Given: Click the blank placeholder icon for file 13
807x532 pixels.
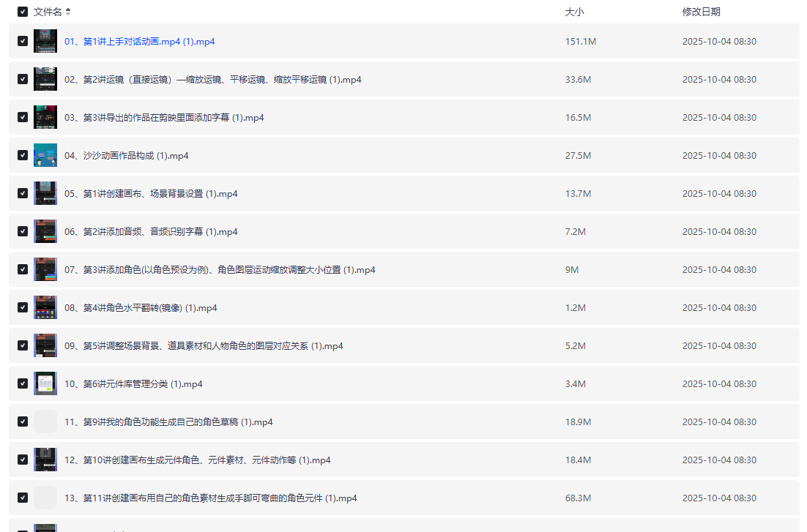Looking at the screenshot, I should pyautogui.click(x=45, y=498).
